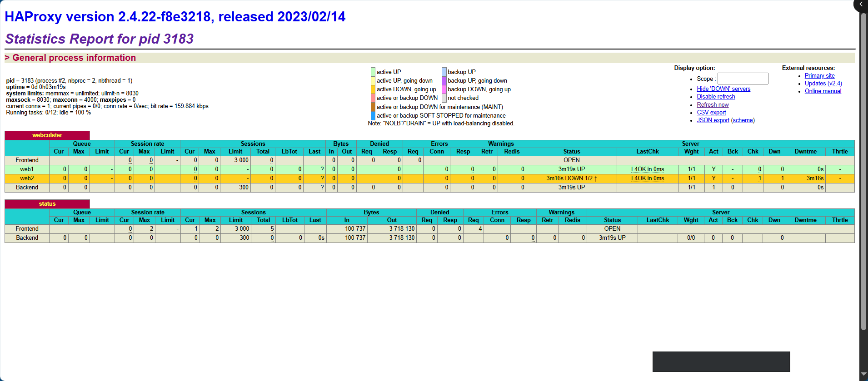
Task: Click collapse arrow icon top-right corner
Action: (x=861, y=5)
